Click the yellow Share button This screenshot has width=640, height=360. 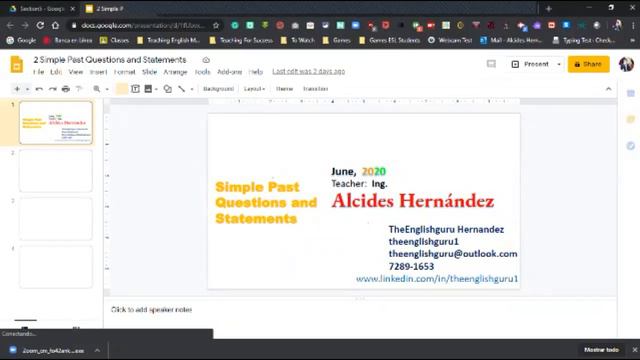pos(588,64)
